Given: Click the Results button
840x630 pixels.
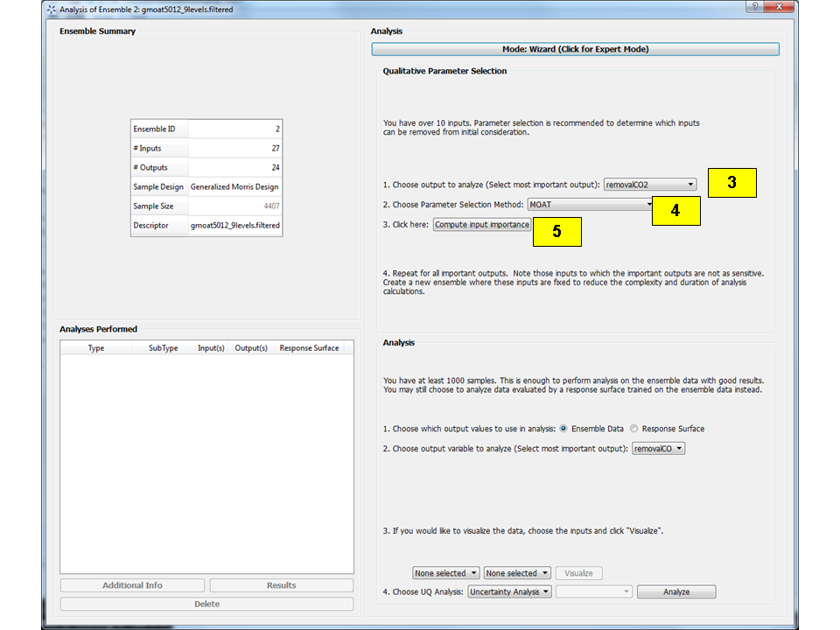Looking at the screenshot, I should (x=280, y=584).
